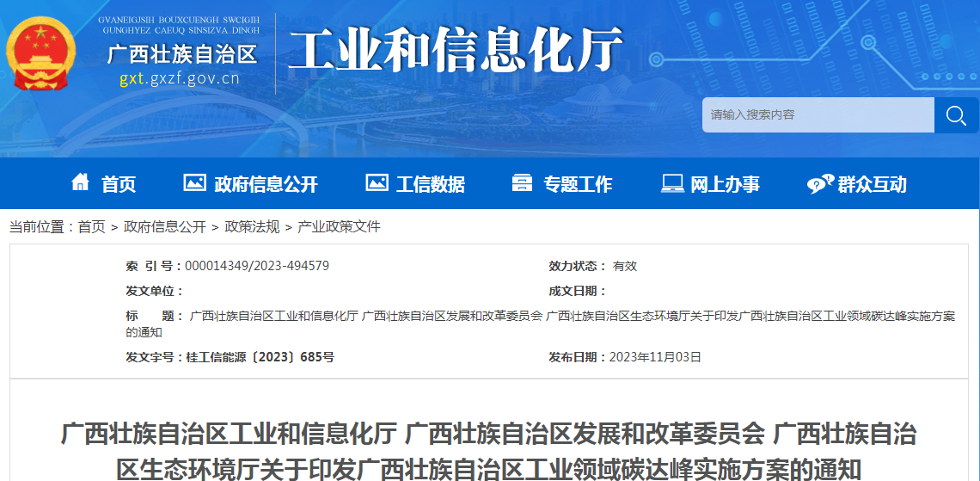Click the national emblem logo

coord(40,53)
